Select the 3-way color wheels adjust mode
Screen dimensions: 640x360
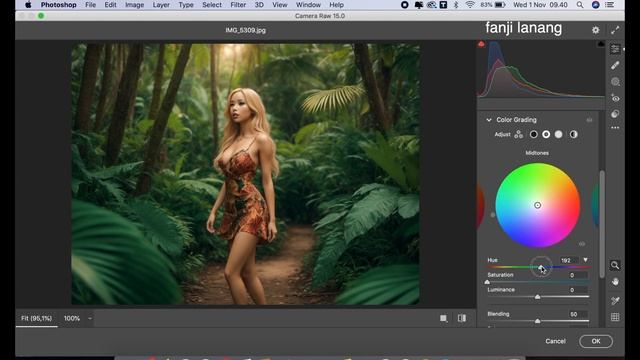coord(519,134)
